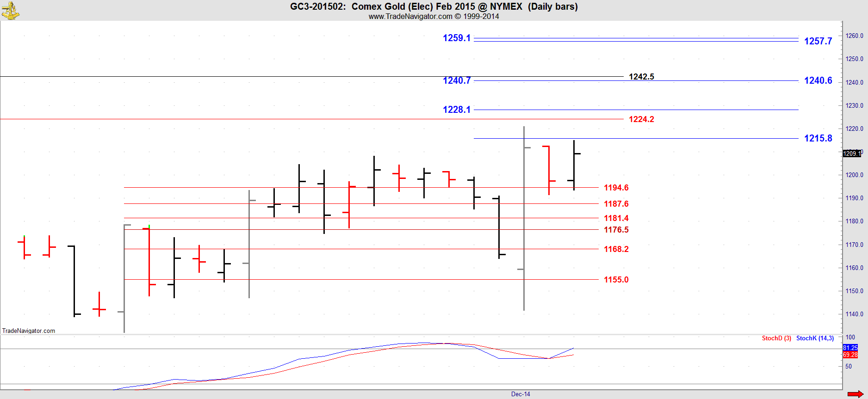Click the red scroll-right arrow

[855, 394]
